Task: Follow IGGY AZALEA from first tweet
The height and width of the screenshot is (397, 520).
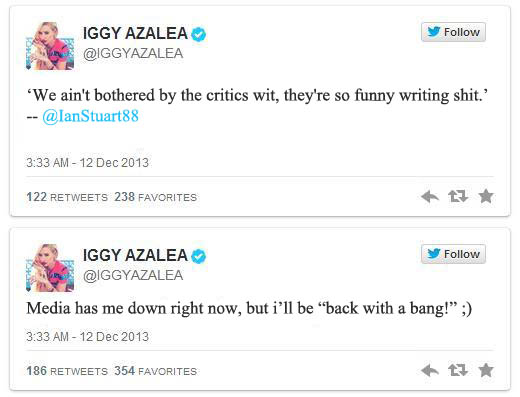Action: point(453,32)
